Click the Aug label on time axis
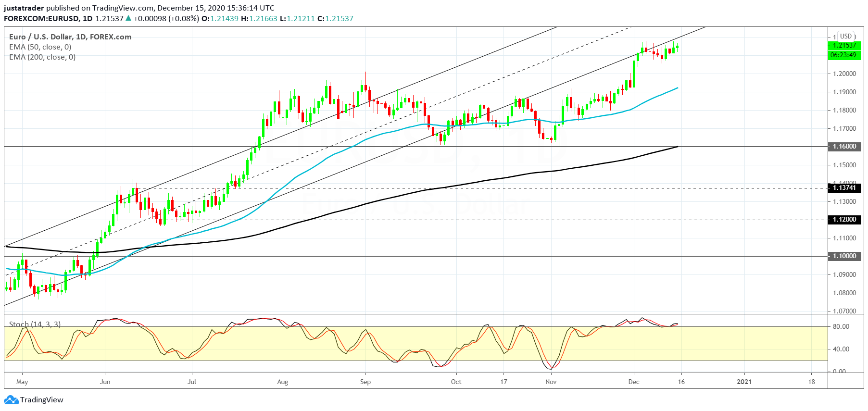868x411 pixels. [283, 382]
